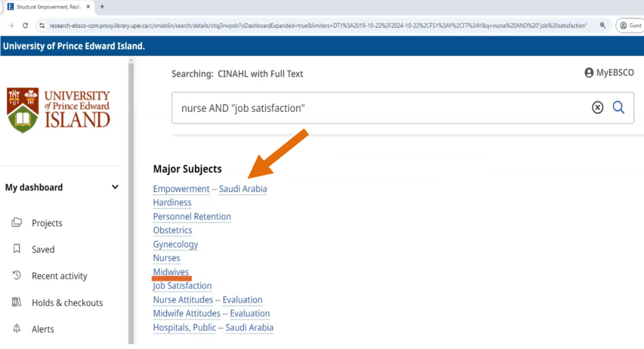Click the Empowerment subject link
The image size is (644, 349).
click(x=181, y=189)
